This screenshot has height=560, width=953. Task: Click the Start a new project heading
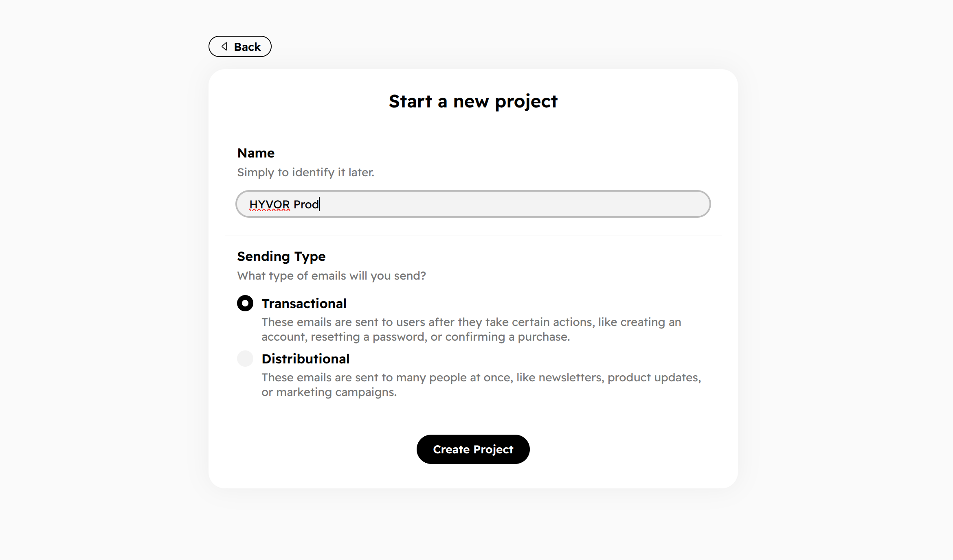click(x=473, y=101)
